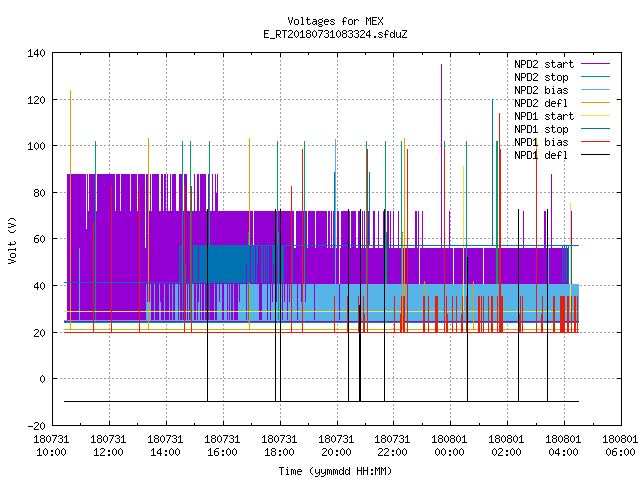Click the 'NPD2 start' legend label
The height and width of the screenshot is (480, 640).
544,64
